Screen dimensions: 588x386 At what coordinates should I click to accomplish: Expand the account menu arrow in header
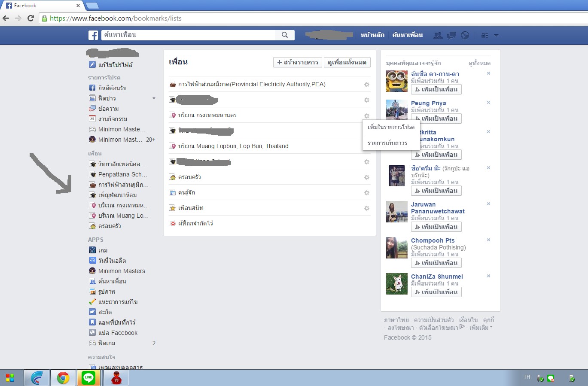496,36
